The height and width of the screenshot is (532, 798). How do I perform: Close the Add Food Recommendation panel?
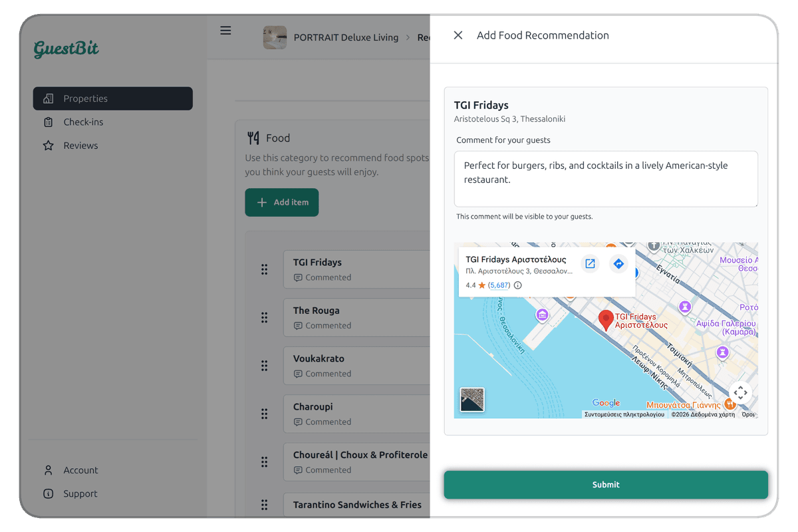(x=457, y=35)
